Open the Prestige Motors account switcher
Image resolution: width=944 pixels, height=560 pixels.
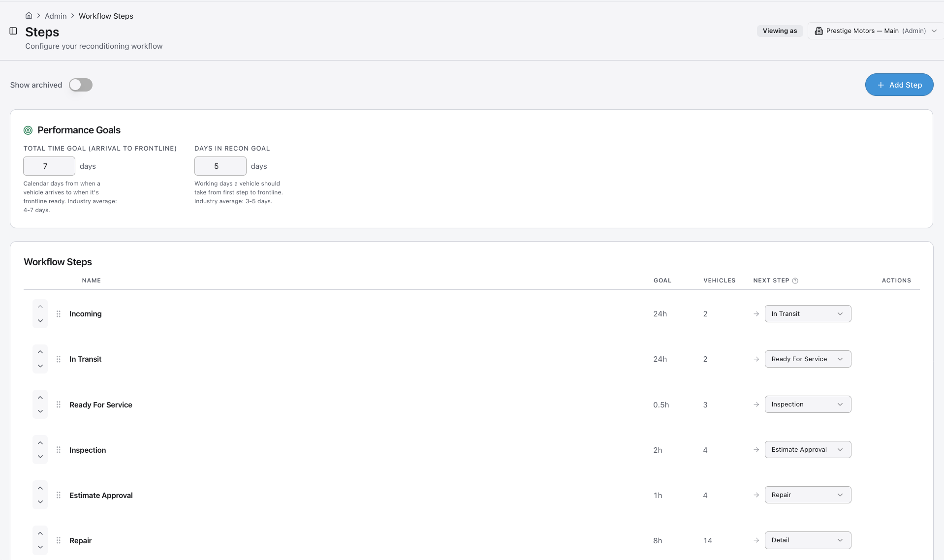876,31
